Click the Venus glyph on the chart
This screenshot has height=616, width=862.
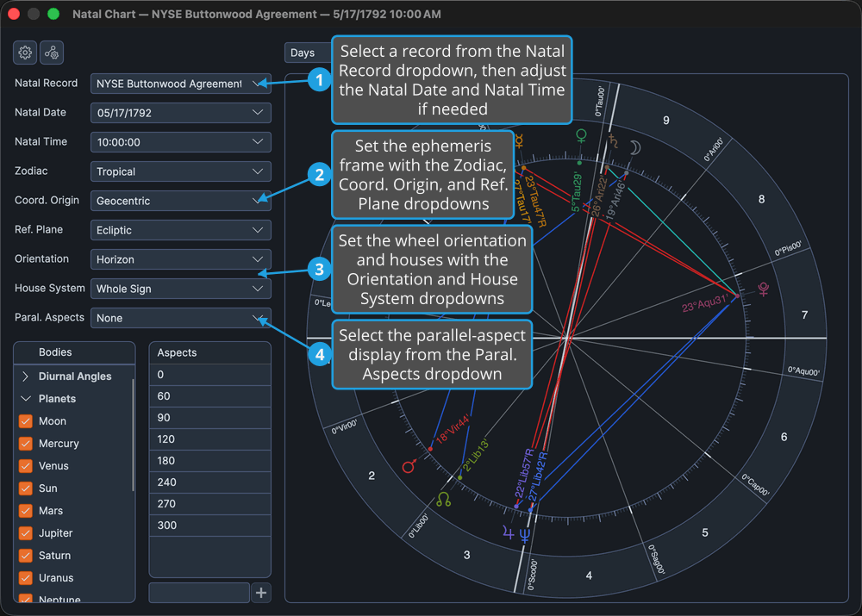[x=581, y=136]
